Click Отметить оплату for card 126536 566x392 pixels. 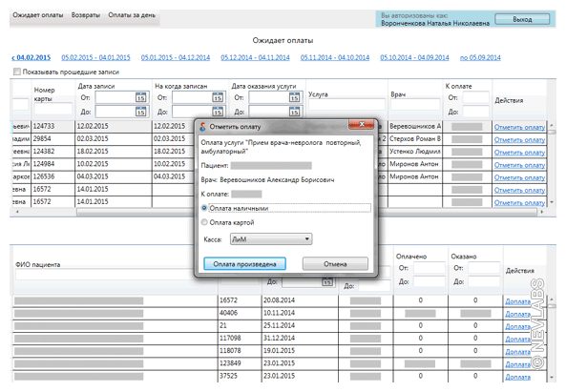pos(519,177)
